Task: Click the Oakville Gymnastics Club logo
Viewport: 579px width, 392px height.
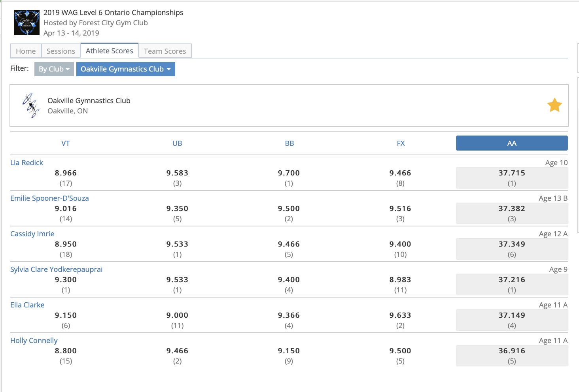Action: tap(31, 106)
